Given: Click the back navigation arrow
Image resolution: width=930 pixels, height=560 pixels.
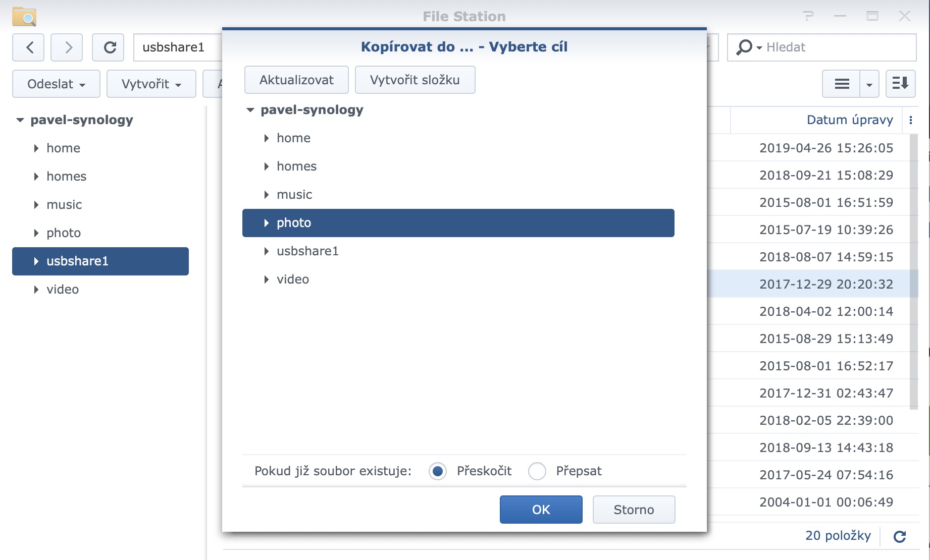Looking at the screenshot, I should [x=29, y=47].
